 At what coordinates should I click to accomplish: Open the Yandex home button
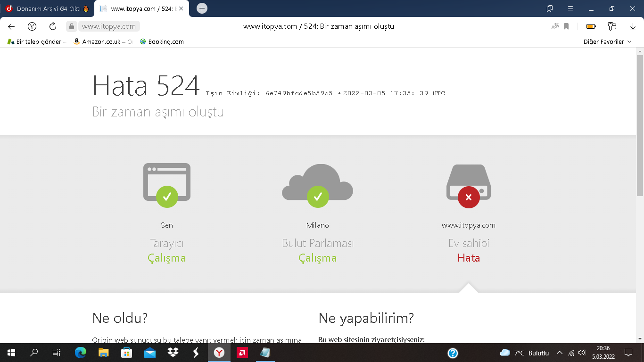(32, 26)
